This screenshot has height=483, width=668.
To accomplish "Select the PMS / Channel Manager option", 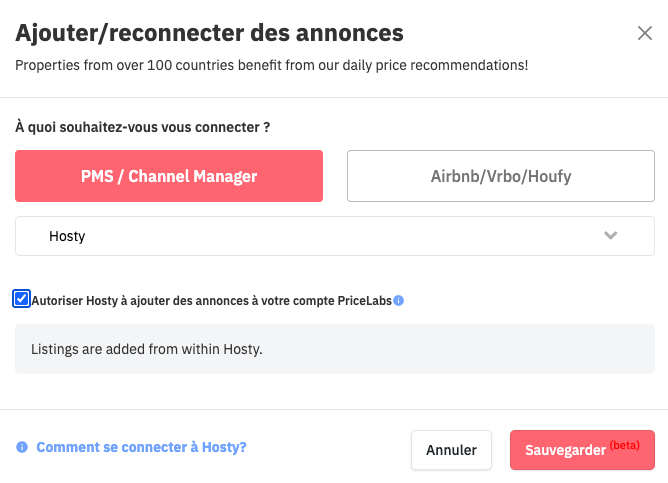I will pos(169,176).
